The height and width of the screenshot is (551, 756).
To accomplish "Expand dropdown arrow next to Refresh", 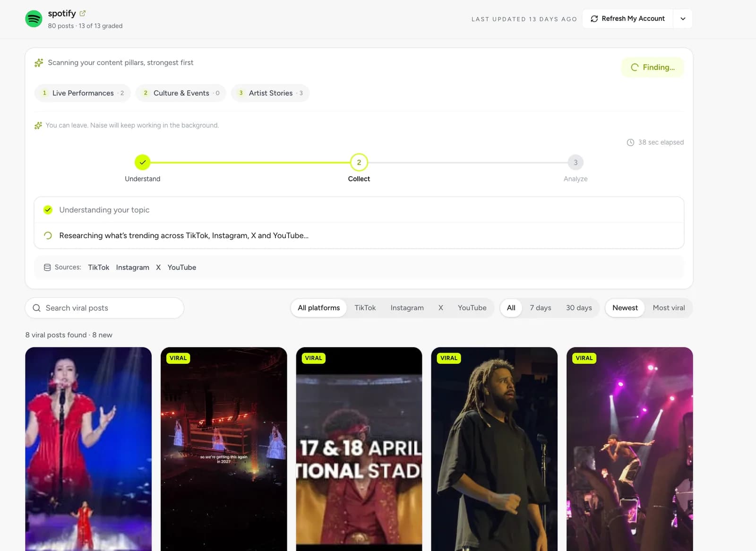I will pos(683,19).
